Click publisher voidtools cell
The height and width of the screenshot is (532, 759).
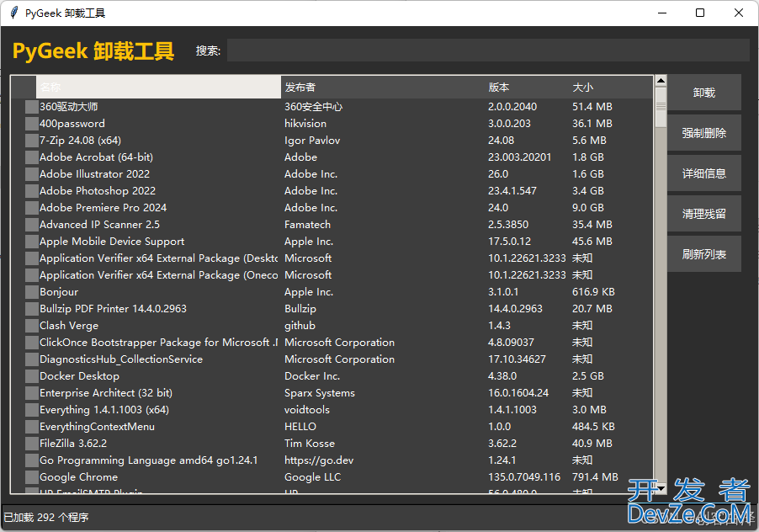click(307, 410)
